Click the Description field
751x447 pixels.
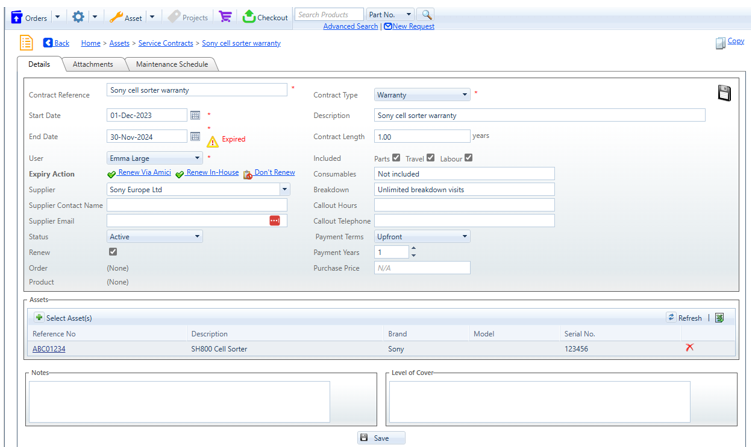(540, 115)
